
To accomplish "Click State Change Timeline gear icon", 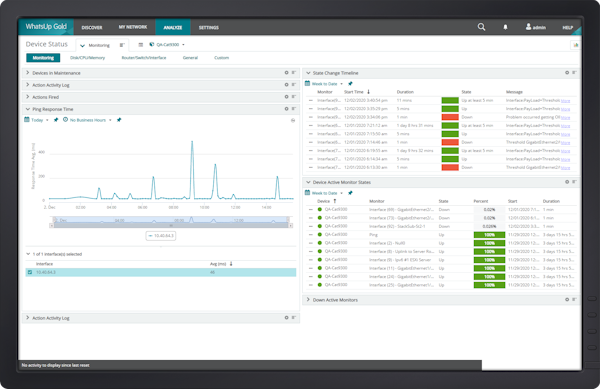I will (x=567, y=73).
